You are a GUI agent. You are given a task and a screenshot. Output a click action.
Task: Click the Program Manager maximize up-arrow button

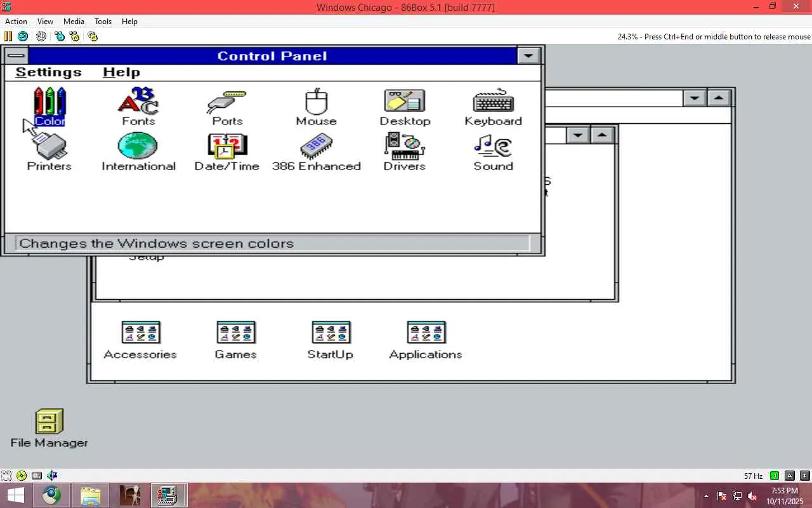click(718, 98)
